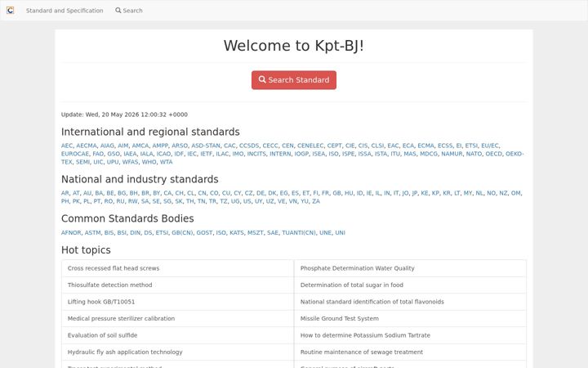This screenshot has height=368, width=588.
Task: Open the UIC standards link
Action: click(98, 162)
